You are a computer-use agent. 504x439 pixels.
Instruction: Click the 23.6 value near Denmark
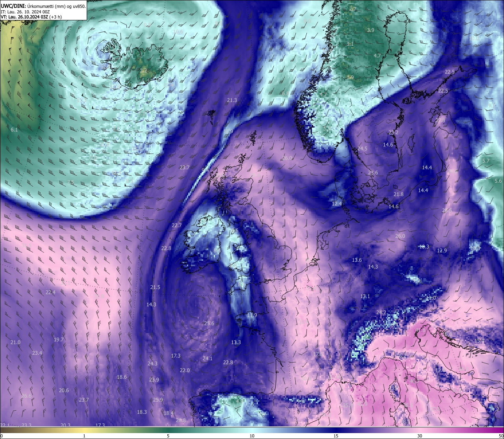pos(373,172)
